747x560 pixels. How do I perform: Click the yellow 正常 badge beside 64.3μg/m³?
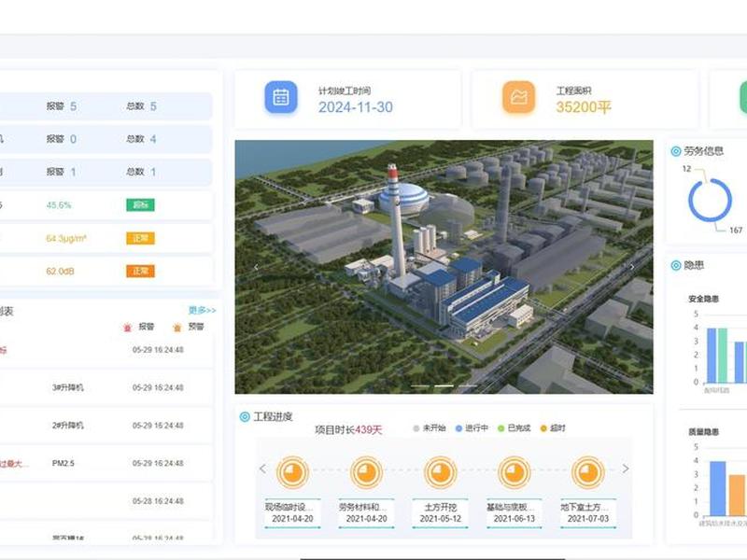[x=141, y=238]
